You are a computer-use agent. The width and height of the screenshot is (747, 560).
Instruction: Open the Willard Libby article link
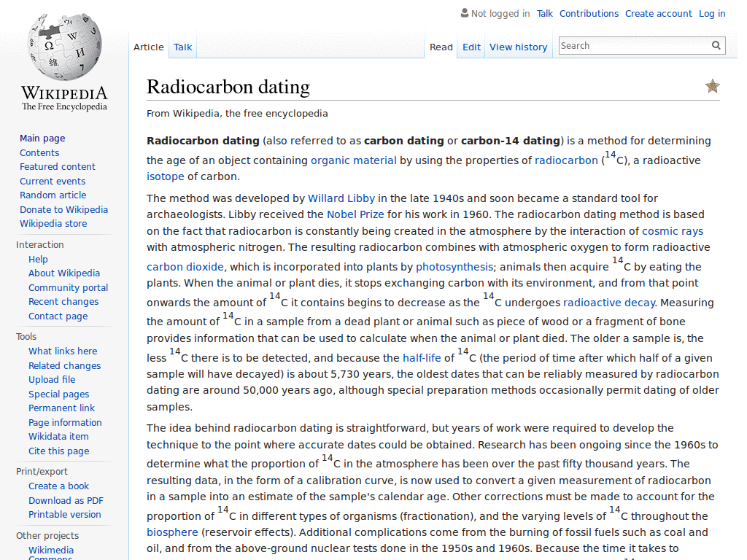tap(341, 198)
